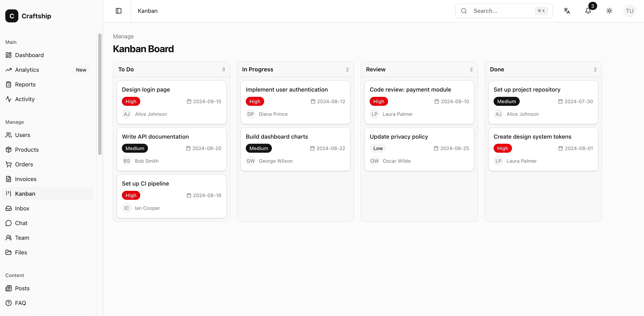Switch theme using the sun icon

pyautogui.click(x=609, y=11)
